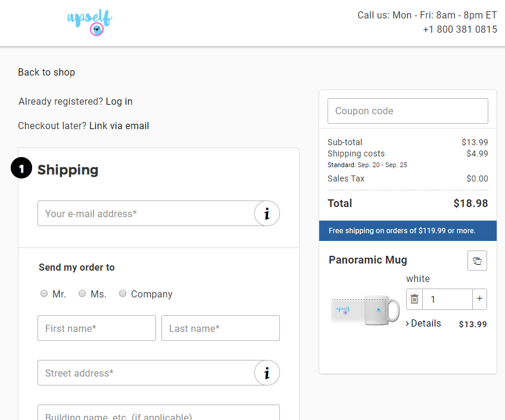The image size is (505, 420).
Task: Click Link via email
Action: (119, 126)
